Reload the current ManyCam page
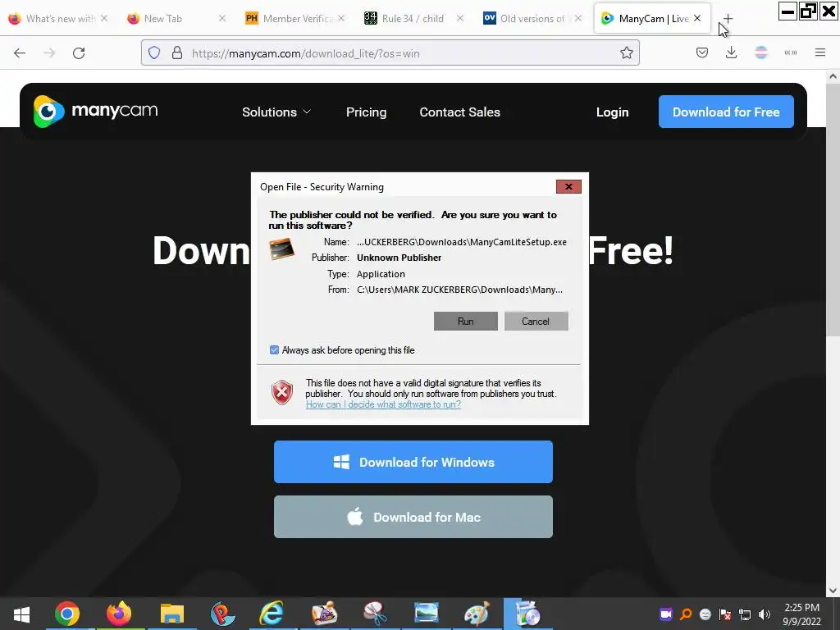The height and width of the screenshot is (630, 840). 79,53
